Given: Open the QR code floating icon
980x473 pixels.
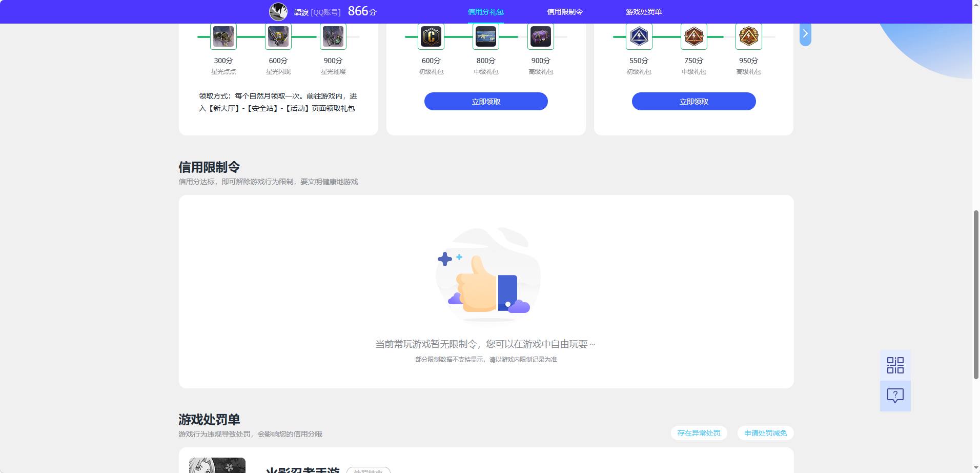Looking at the screenshot, I should point(895,365).
